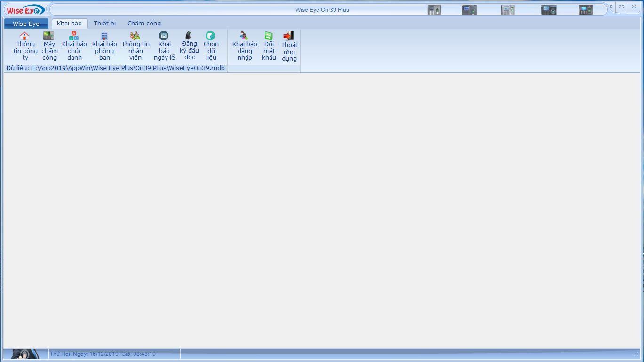The image size is (644, 362).
Task: Switch to the Thiết bị tab
Action: pos(104,23)
